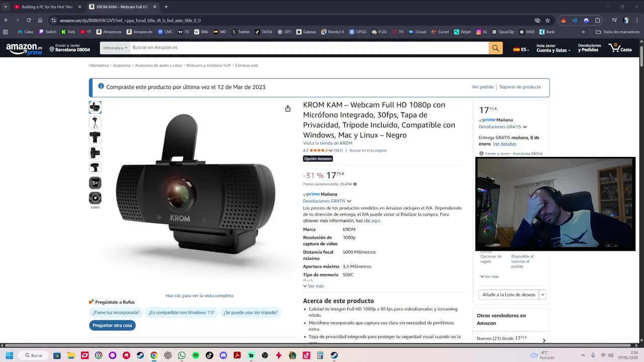This screenshot has width=644, height=362.
Task: Open the shopping cart Cesta
Action: (620, 48)
